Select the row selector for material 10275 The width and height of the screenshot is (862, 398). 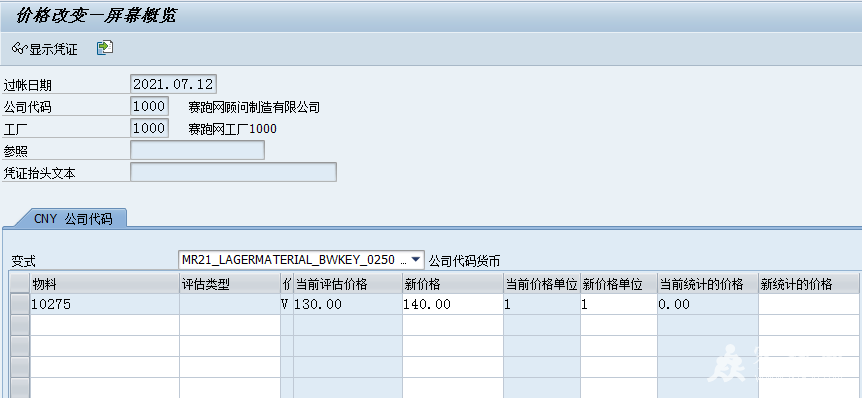[20, 304]
